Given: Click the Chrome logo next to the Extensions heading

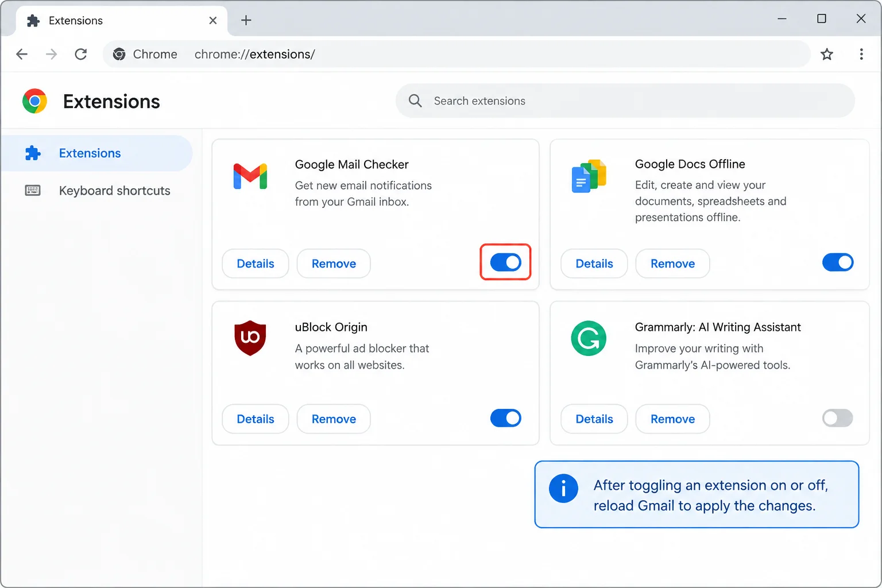Looking at the screenshot, I should point(34,101).
